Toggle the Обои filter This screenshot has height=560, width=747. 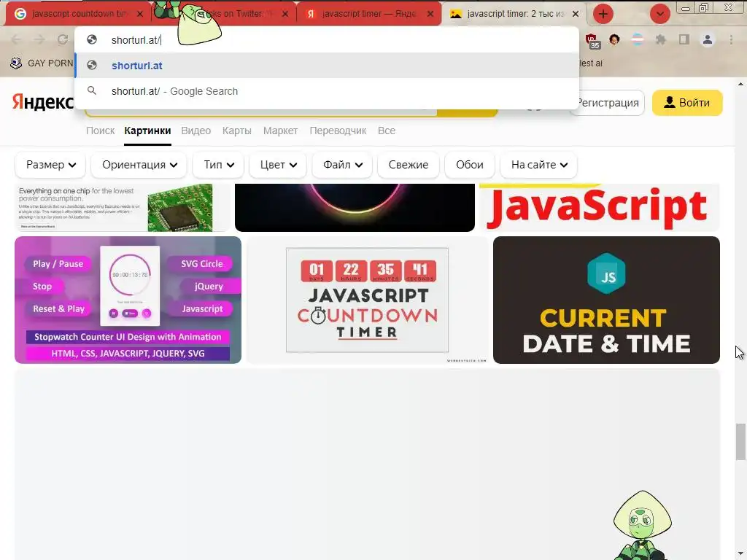tap(469, 165)
